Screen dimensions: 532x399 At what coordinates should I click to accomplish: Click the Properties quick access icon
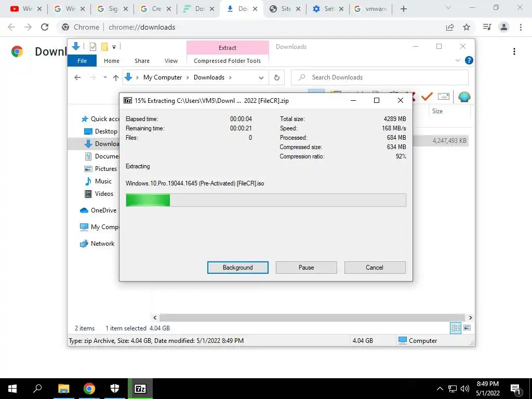(92, 46)
